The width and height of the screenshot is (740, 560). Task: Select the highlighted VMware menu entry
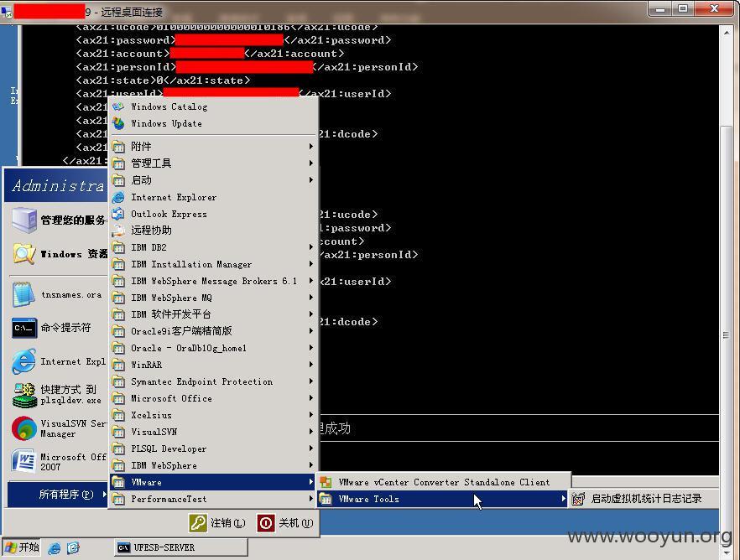213,482
